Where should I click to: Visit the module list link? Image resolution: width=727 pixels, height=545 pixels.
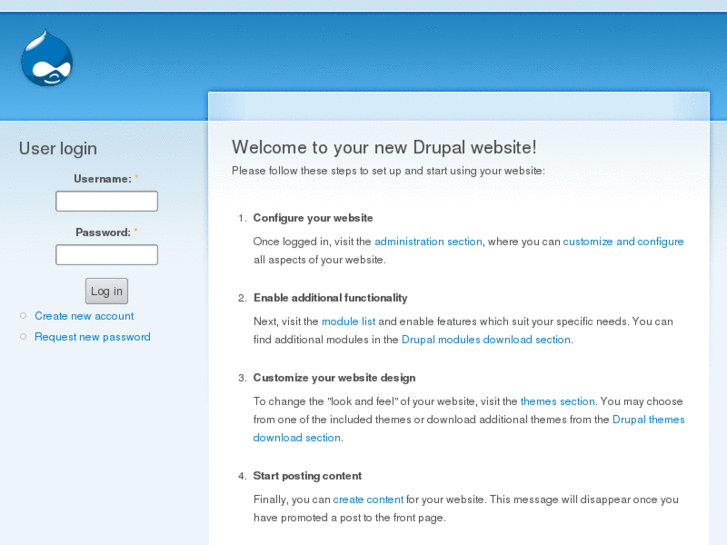click(349, 321)
